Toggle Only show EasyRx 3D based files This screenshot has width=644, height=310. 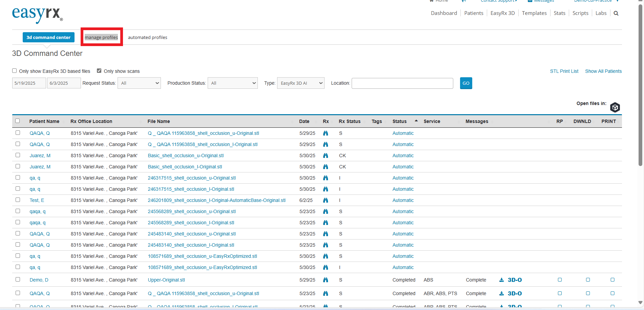point(15,71)
